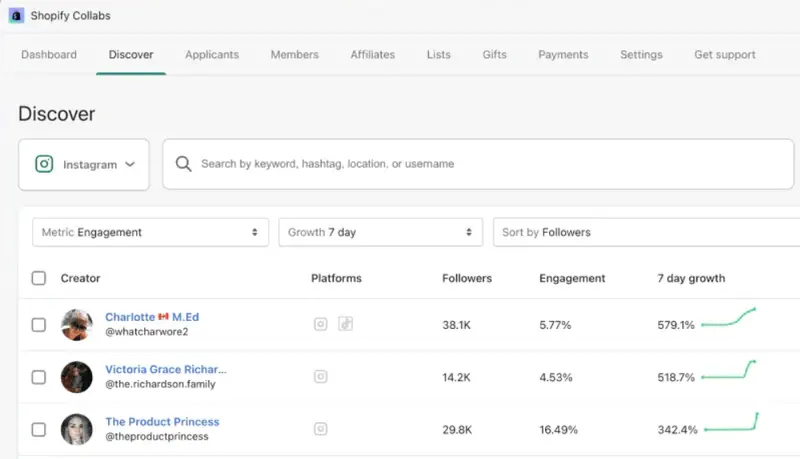Click the 342.4% growth value
This screenshot has width=800, height=459.
click(678, 430)
